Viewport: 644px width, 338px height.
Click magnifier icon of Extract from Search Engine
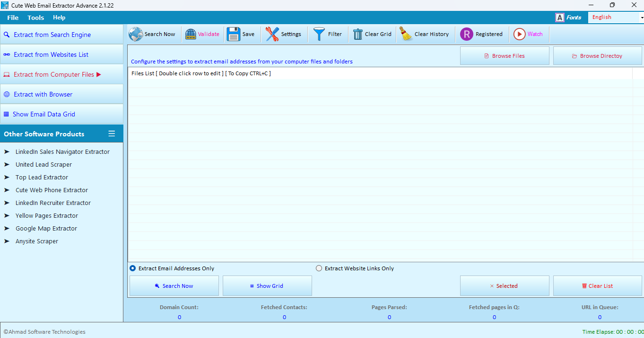pos(7,35)
